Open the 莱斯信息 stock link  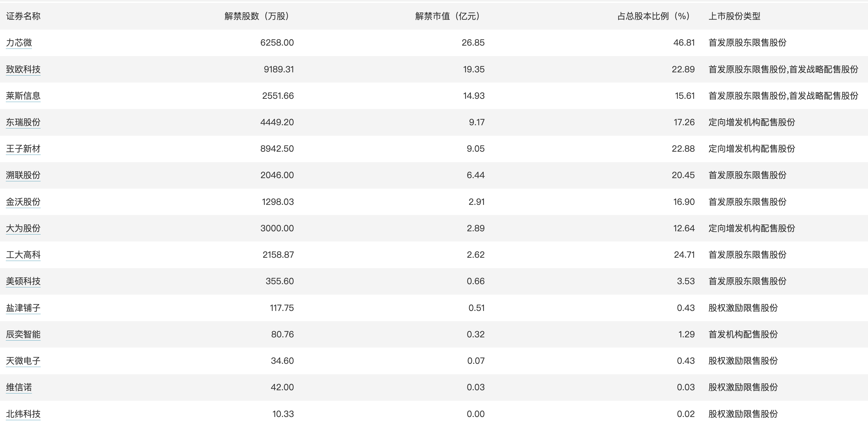tap(23, 96)
